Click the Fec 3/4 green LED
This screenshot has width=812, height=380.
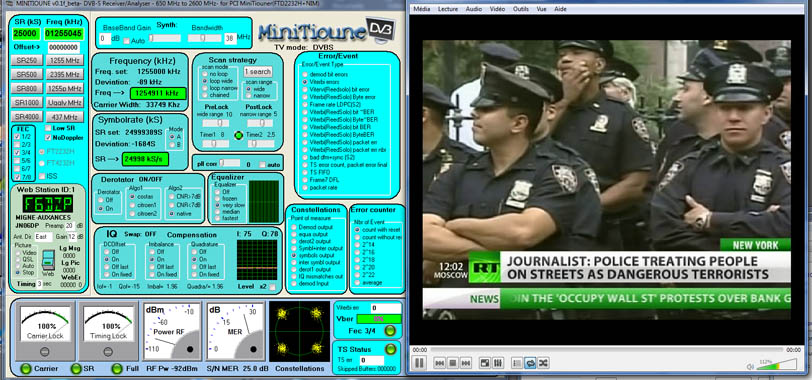(x=390, y=330)
